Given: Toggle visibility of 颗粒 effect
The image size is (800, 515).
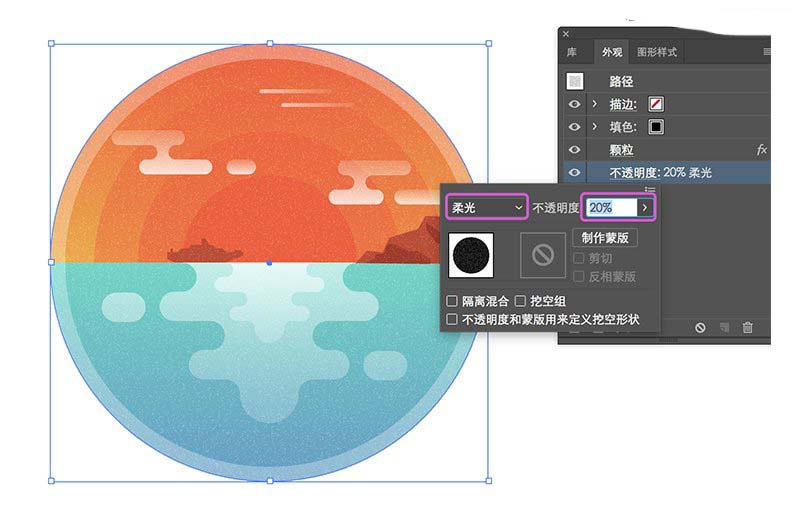Looking at the screenshot, I should click(574, 150).
